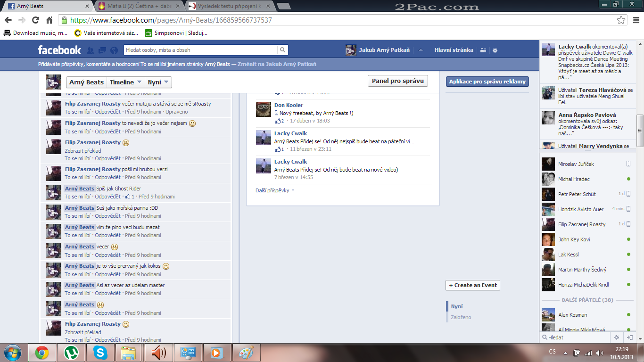The width and height of the screenshot is (644, 362).
Task: Open the notifications globe icon
Action: tap(114, 50)
